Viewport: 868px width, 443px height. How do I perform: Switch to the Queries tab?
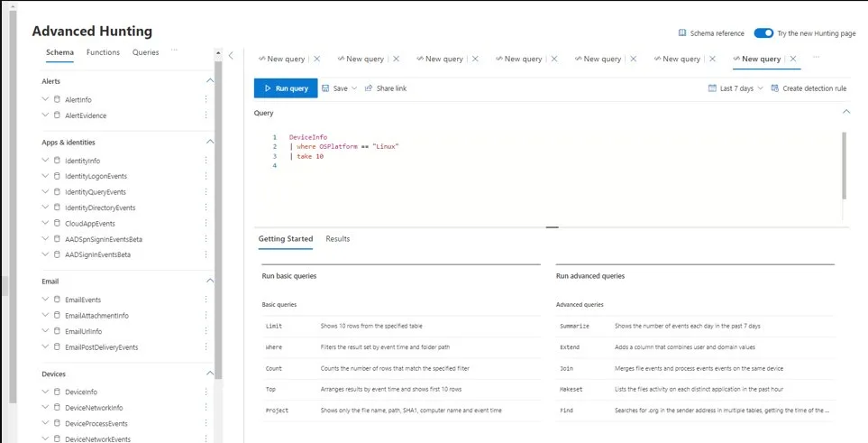coord(146,52)
